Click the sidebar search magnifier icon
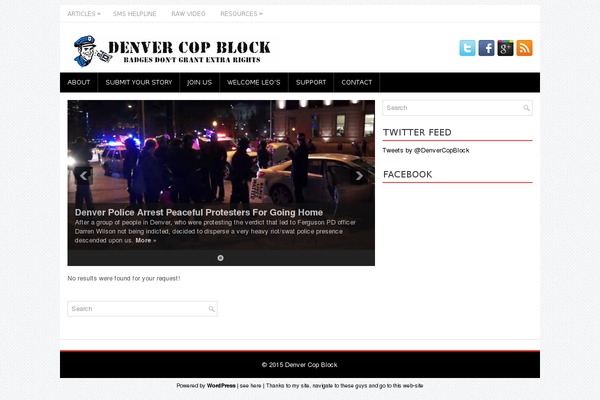Screen dimensions: 600x400 click(527, 108)
